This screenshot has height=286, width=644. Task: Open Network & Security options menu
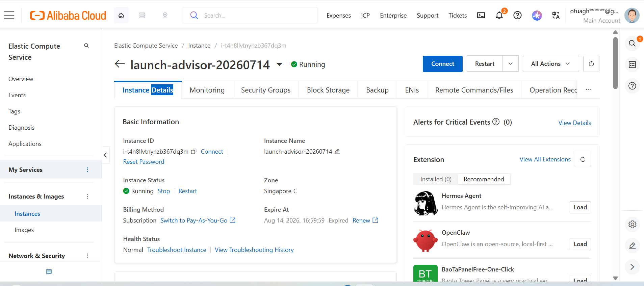pyautogui.click(x=87, y=256)
